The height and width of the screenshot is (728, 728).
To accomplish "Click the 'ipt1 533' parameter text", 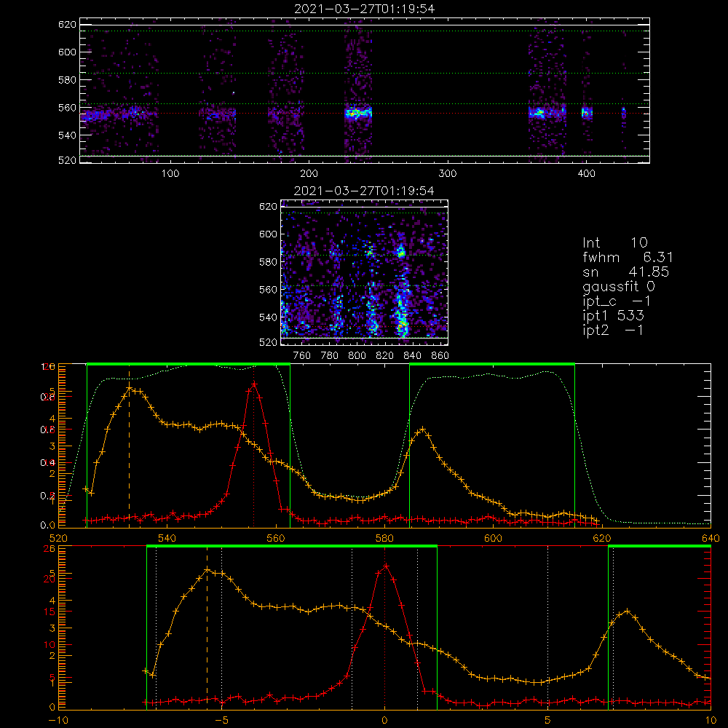I will [x=613, y=316].
